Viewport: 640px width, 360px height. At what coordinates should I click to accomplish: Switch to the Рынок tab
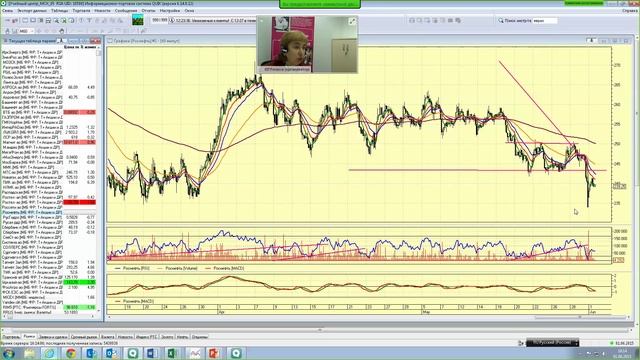pyautogui.click(x=29, y=337)
